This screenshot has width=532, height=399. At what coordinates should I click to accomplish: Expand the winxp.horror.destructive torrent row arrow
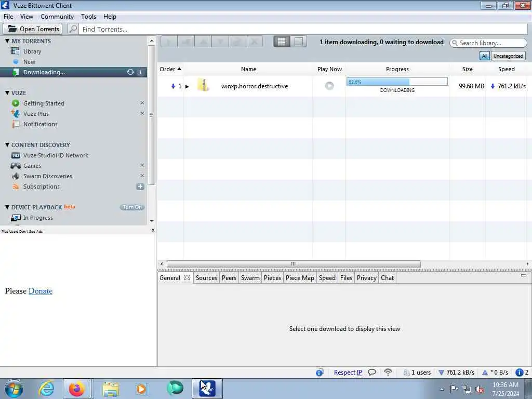[187, 86]
